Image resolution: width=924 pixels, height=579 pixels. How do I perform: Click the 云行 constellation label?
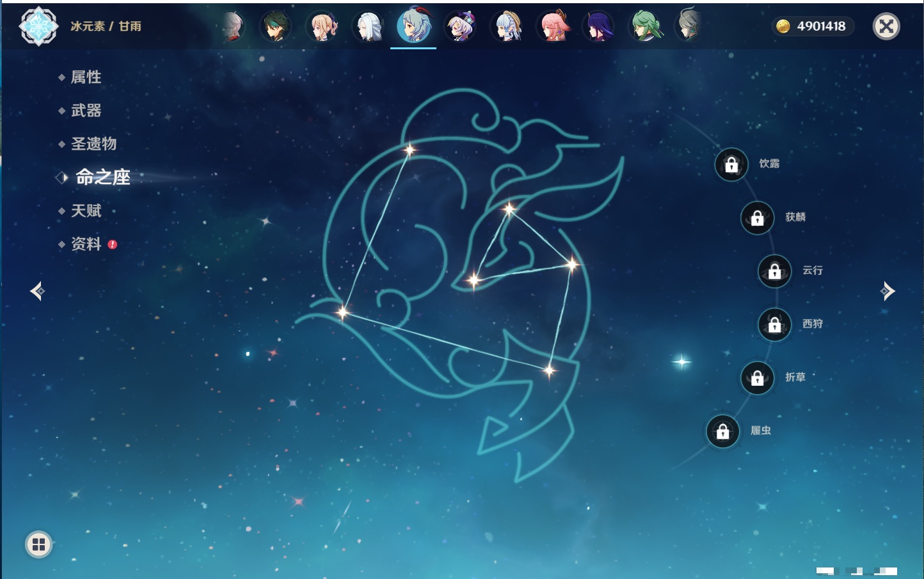click(813, 270)
